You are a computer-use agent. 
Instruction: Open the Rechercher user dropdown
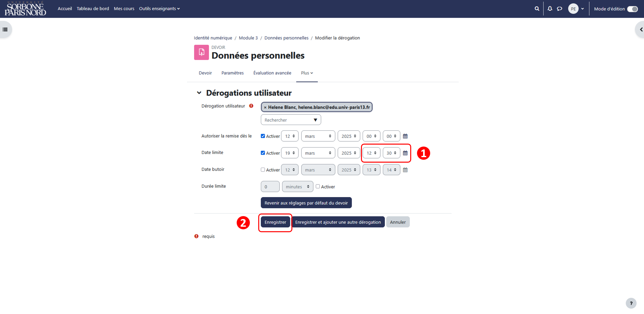click(291, 120)
